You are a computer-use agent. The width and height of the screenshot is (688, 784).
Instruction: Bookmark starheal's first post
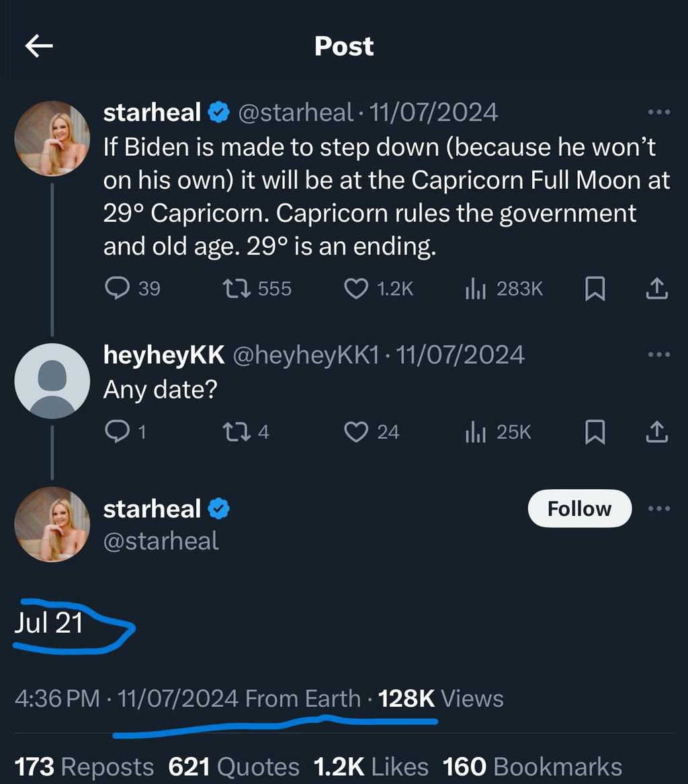595,288
